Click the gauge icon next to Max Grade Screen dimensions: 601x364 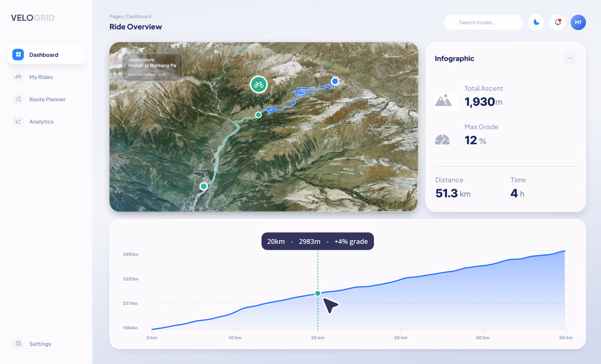pos(442,140)
